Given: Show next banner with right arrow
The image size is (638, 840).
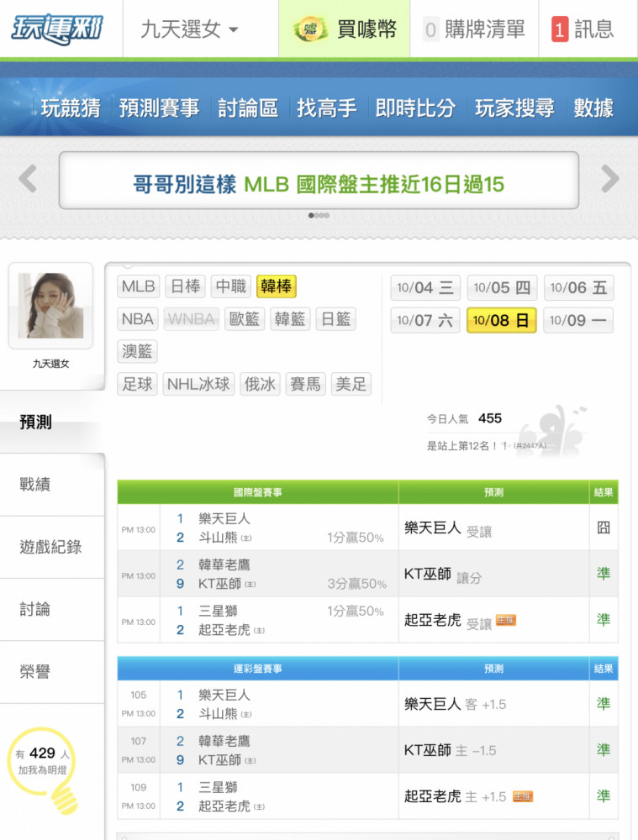Looking at the screenshot, I should point(610,178).
